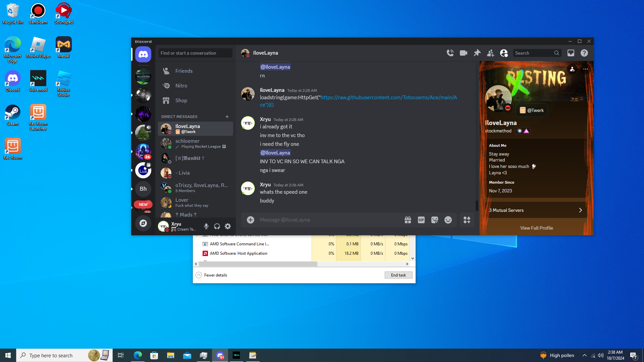Start a voice call with IloveLayna
Viewport: 644px width, 362px height.
point(450,53)
